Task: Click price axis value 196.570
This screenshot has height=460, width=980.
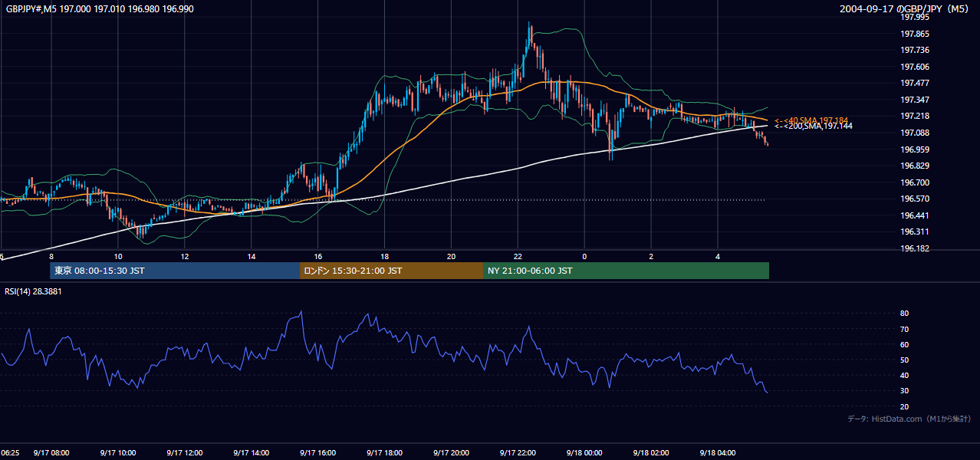Action: [x=916, y=199]
